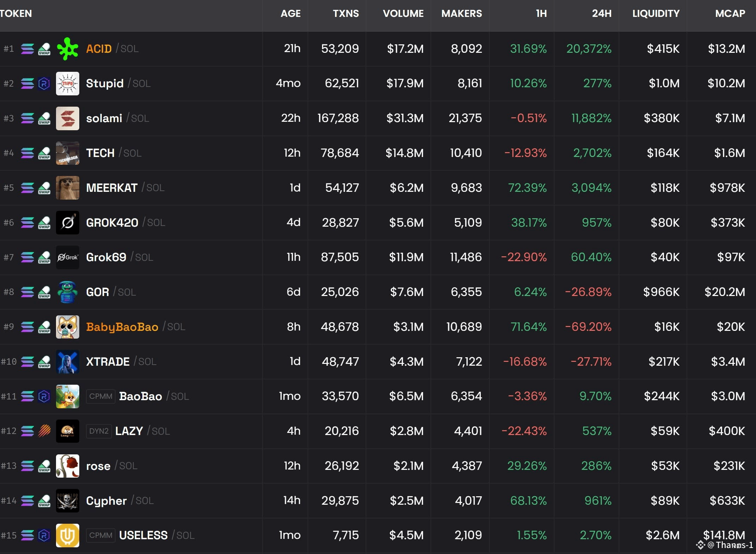Click LAZY market cap $400K
The height and width of the screenshot is (554, 756).
(727, 431)
